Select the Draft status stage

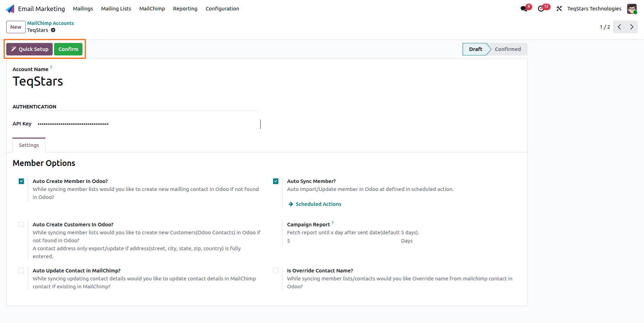tap(476, 49)
